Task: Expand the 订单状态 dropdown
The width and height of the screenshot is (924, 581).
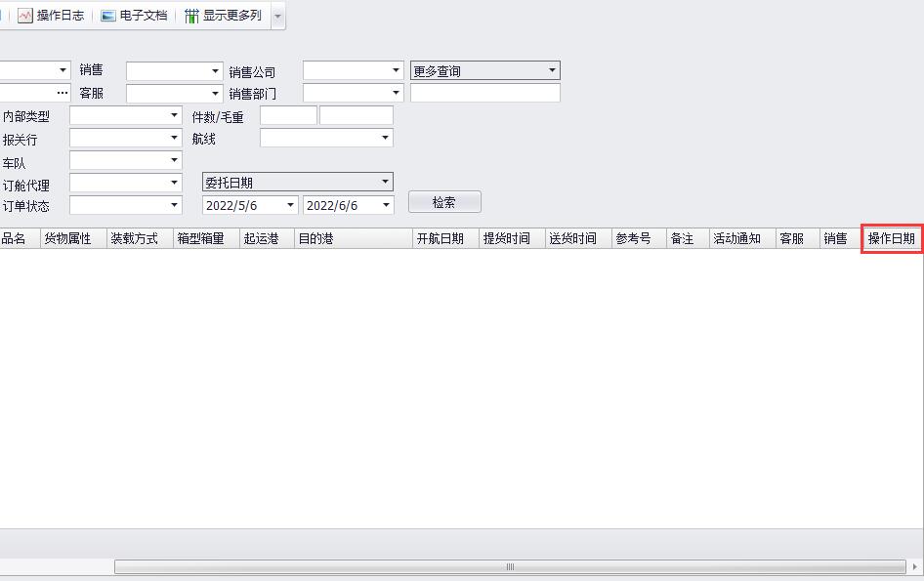Action: (x=175, y=205)
